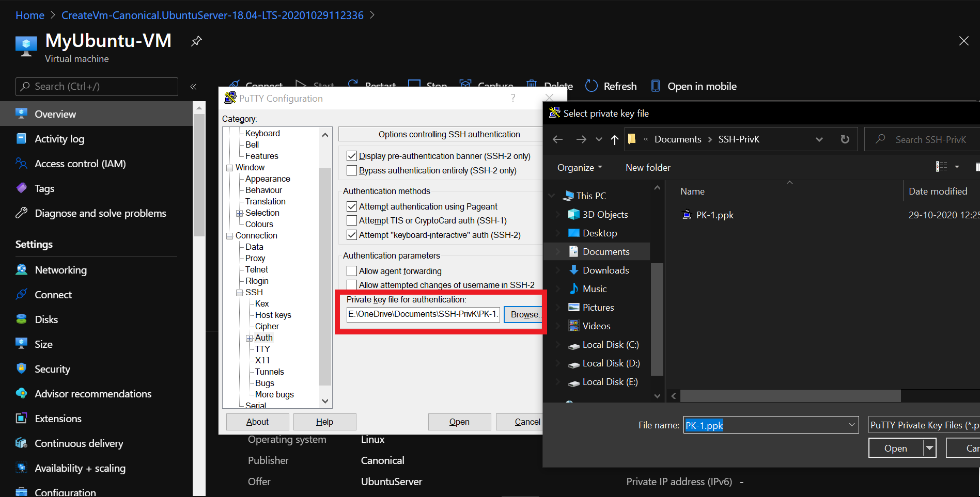Screen dimensions: 980x497
Task: Click the Activity log icon
Action: tap(21, 138)
